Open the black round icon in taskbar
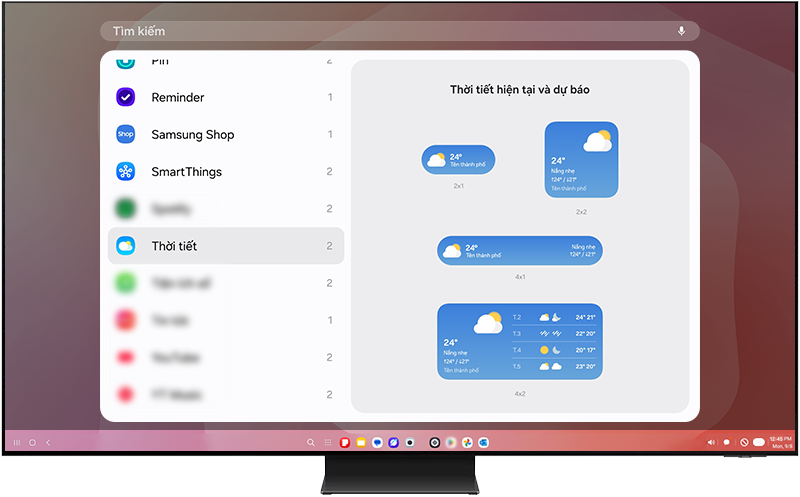Screen dimensions: 800x497 [x=435, y=442]
